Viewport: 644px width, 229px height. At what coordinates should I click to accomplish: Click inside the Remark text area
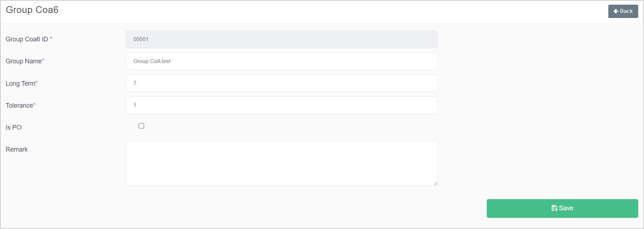coord(281,163)
